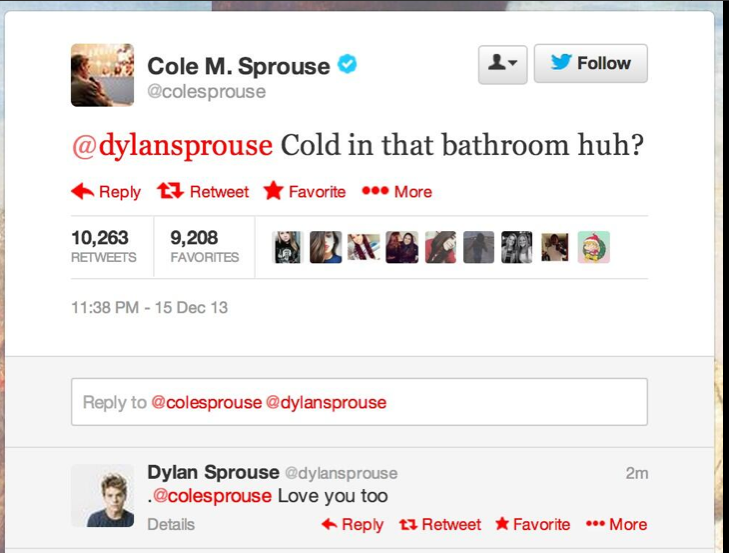Open Dylan Sprouse's avatar in the reply
This screenshot has height=553, width=729.
[102, 495]
